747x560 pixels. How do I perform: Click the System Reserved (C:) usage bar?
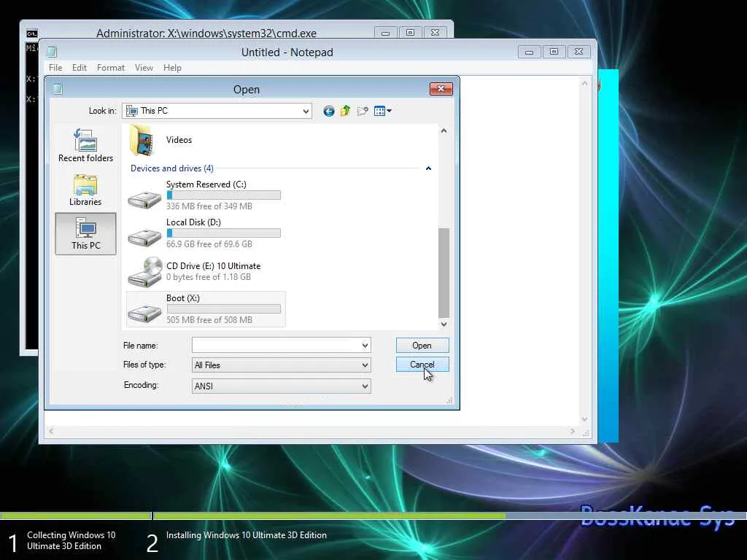tap(223, 195)
